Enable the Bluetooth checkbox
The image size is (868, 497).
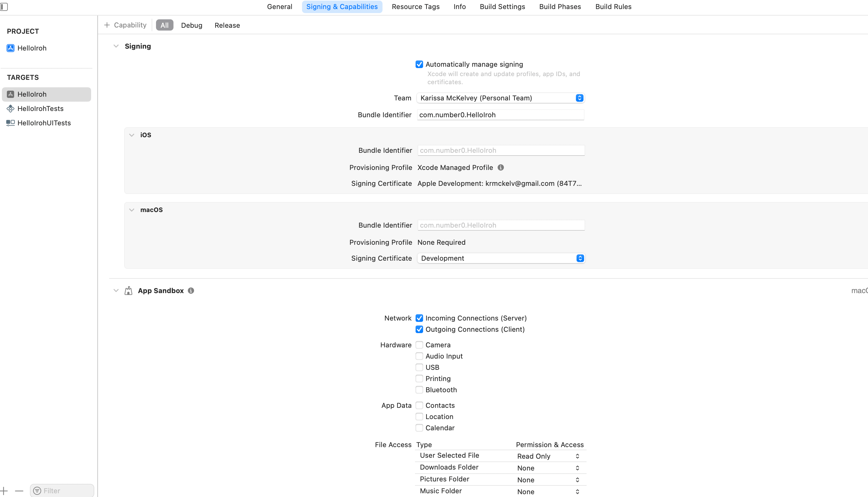tap(419, 390)
